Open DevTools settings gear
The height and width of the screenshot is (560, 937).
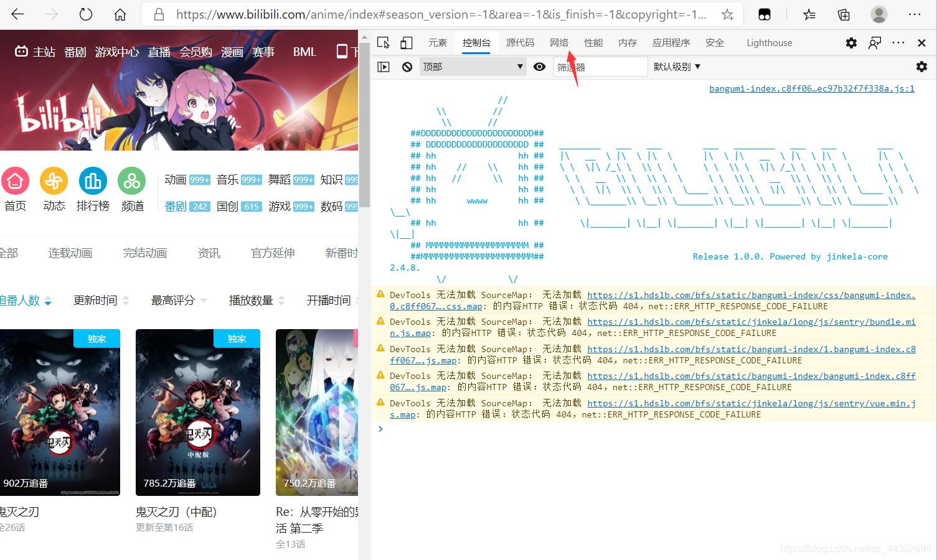851,43
